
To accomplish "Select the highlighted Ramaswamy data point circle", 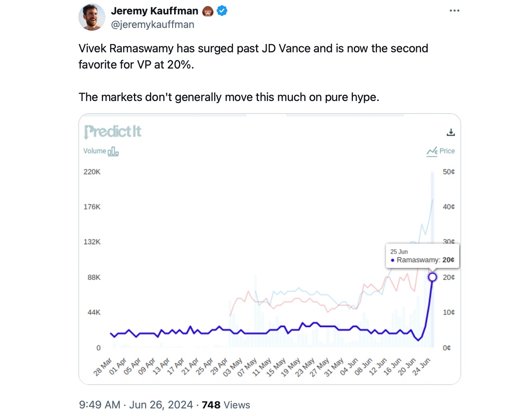I will [433, 277].
